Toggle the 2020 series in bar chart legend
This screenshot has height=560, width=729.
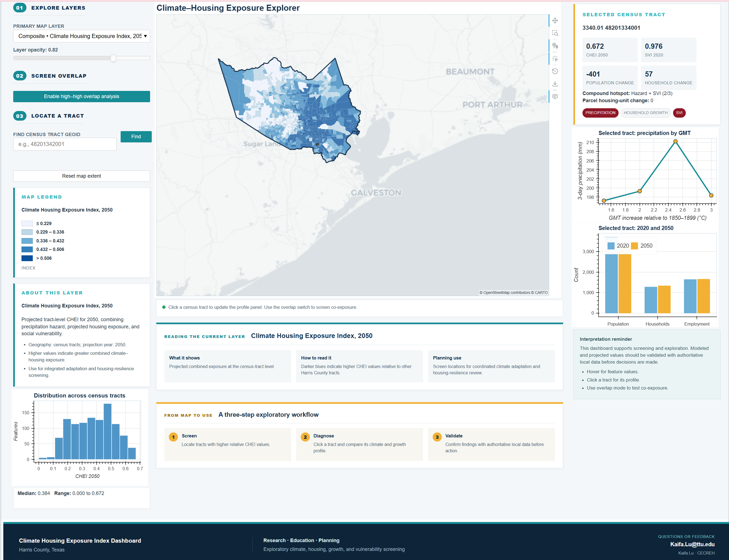(618, 246)
